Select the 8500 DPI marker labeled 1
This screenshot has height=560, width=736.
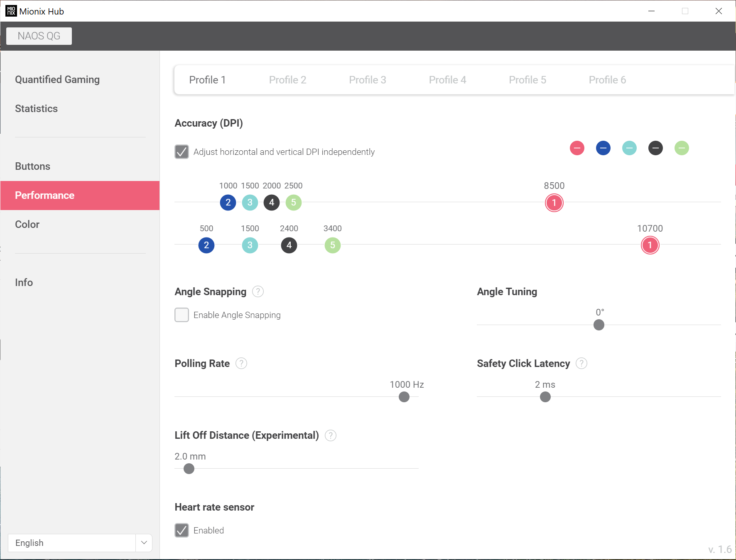[554, 203]
